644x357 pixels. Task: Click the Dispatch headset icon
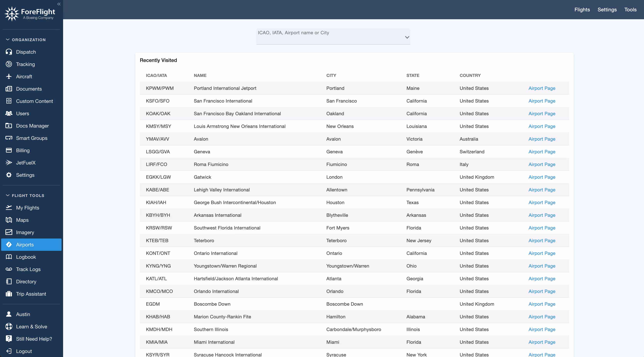click(x=9, y=52)
